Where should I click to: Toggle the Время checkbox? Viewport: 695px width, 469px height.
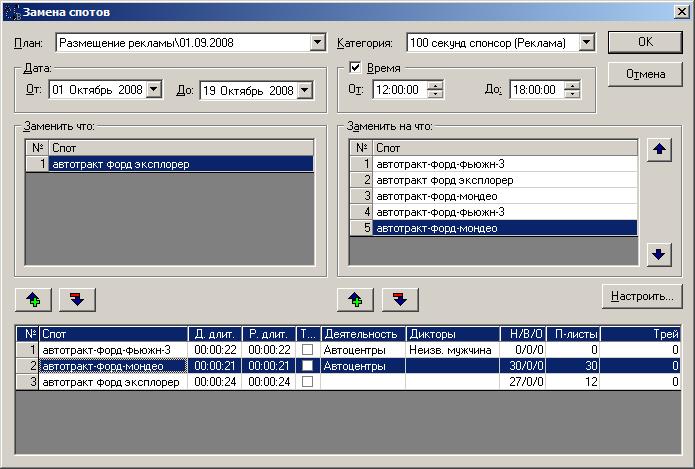coord(355,67)
